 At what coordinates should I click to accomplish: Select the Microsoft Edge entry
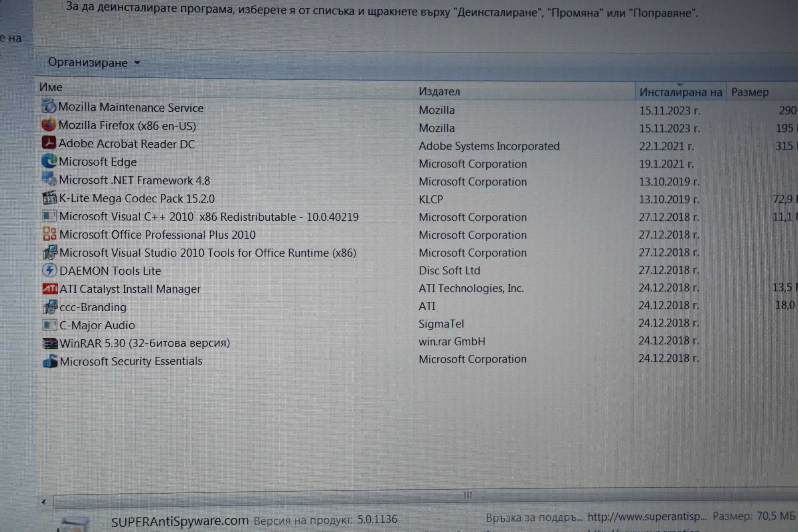point(98,162)
